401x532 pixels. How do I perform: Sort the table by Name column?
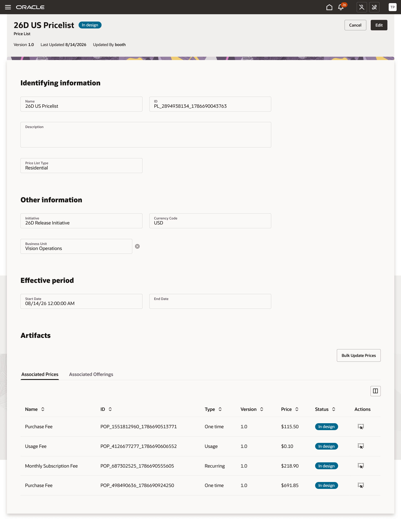coord(43,409)
